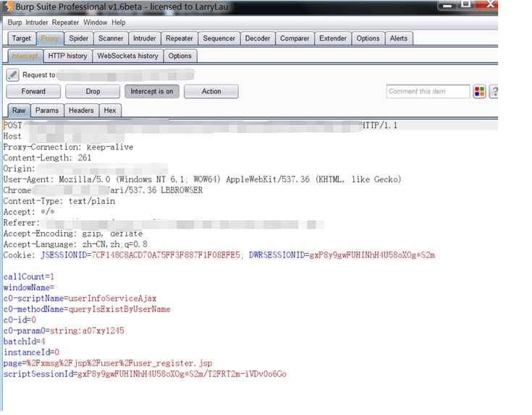The image size is (532, 415).
Task: Select the Proxy tab
Action: coord(49,38)
